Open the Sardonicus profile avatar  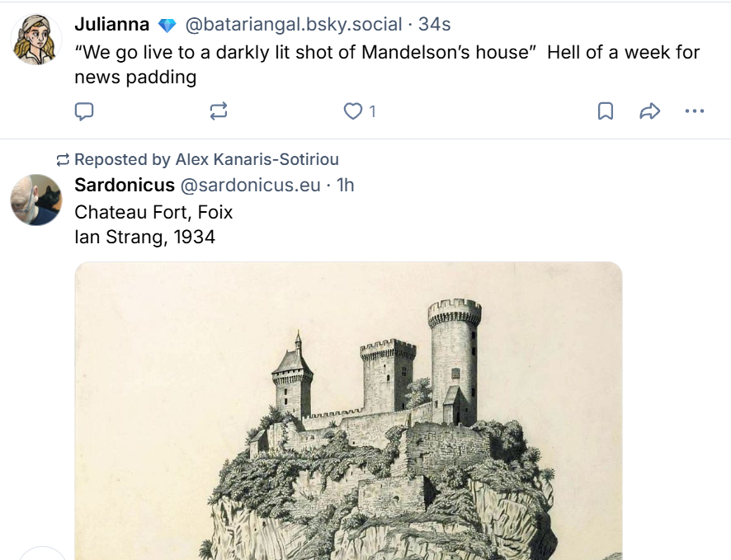point(36,200)
